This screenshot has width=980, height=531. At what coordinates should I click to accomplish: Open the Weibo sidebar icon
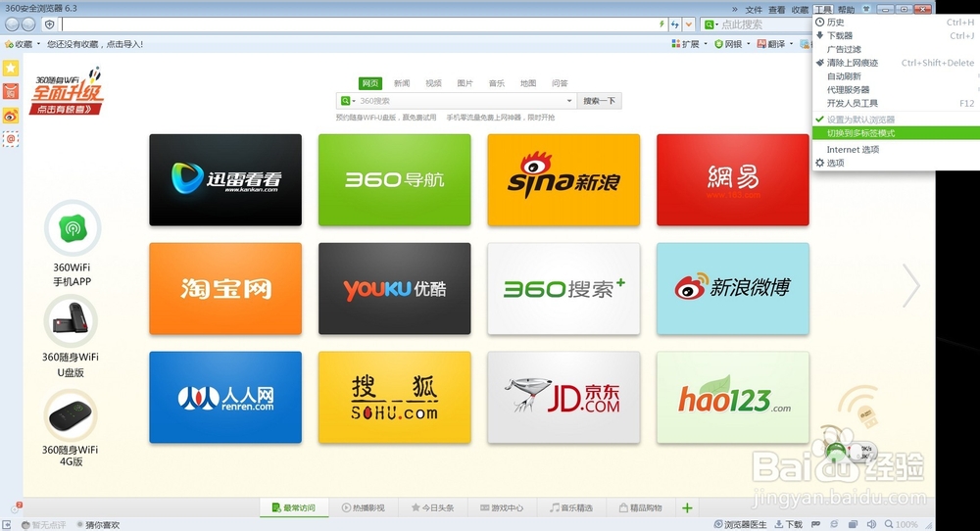pyautogui.click(x=11, y=115)
